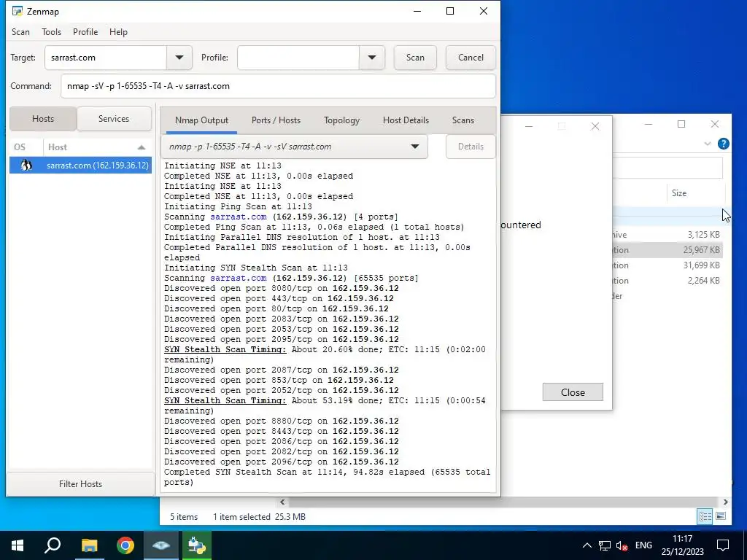Open Google Chrome from the taskbar
This screenshot has height=560, width=747.
(x=125, y=545)
